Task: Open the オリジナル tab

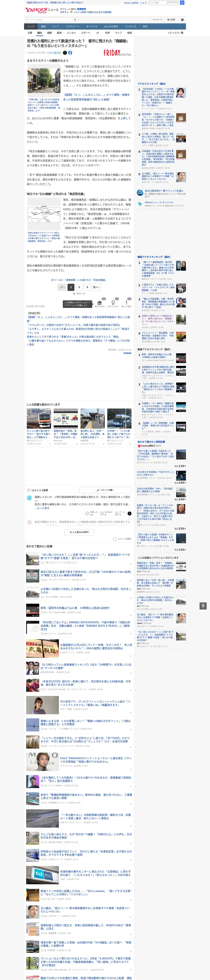Action: click(x=92, y=27)
